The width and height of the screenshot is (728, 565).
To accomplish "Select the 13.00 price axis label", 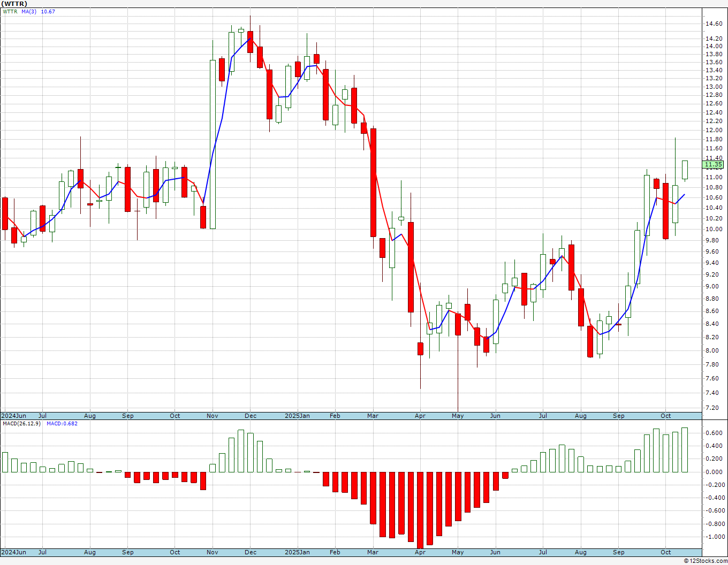I will click(x=714, y=87).
